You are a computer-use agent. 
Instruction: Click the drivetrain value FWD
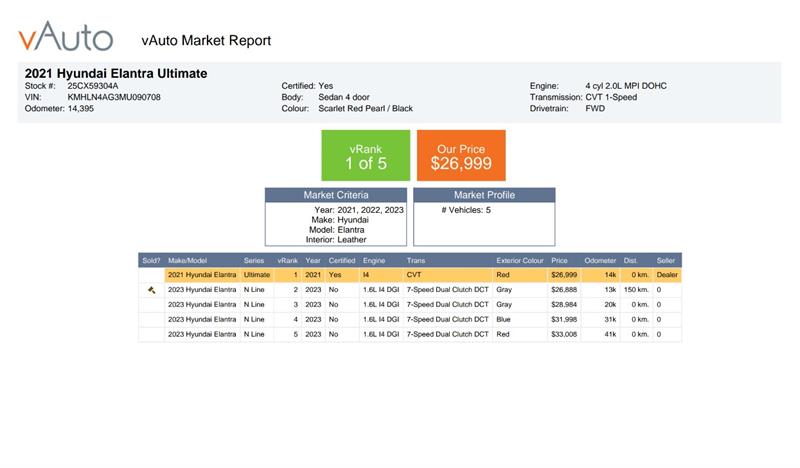595,108
